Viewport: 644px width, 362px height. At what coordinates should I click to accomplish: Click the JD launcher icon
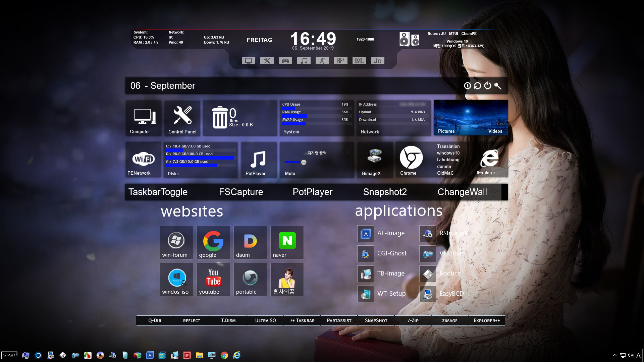pyautogui.click(x=377, y=61)
